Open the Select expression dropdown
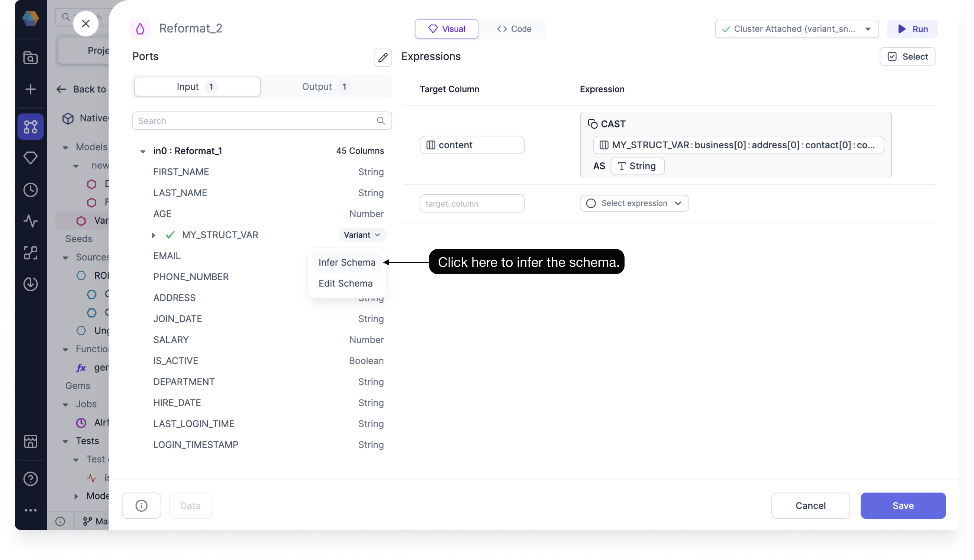This screenshot has height=560, width=974. coord(634,203)
